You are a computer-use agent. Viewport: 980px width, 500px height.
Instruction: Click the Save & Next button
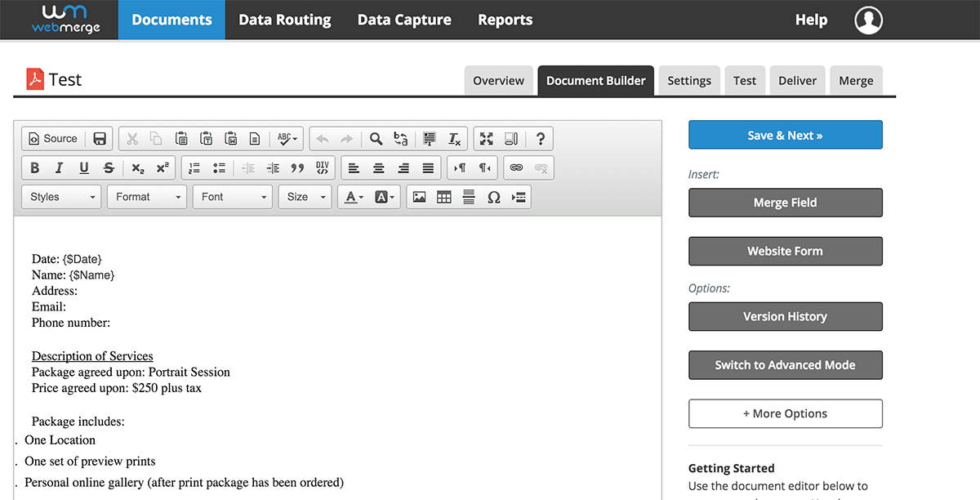[x=785, y=136]
